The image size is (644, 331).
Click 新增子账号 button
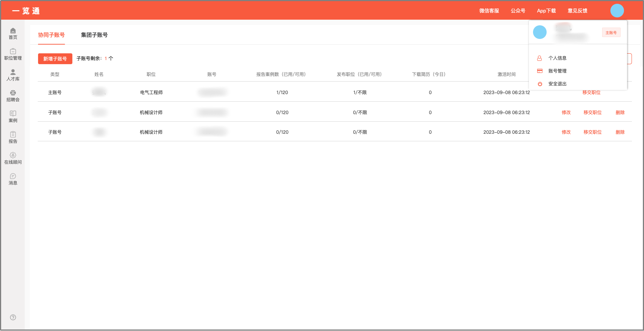click(x=55, y=59)
